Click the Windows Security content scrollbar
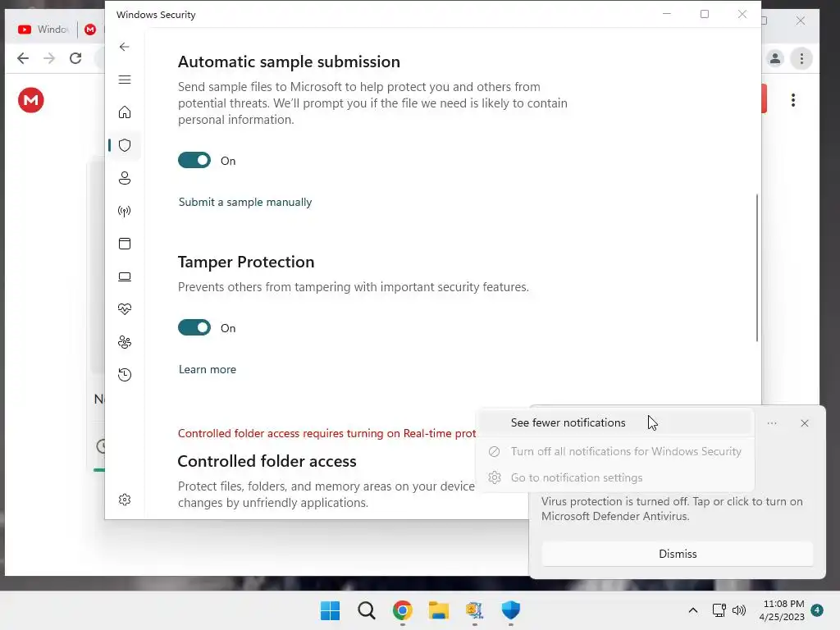This screenshot has width=840, height=630. pos(756,267)
